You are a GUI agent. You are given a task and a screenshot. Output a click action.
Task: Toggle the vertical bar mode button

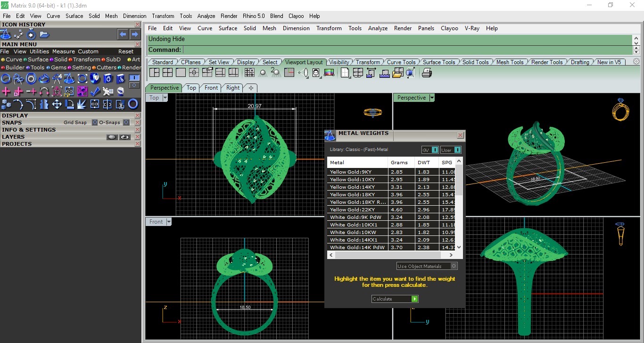[134, 78]
